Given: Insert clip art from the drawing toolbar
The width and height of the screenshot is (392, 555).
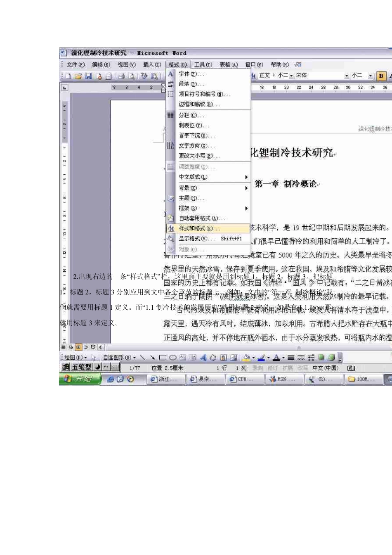Looking at the screenshot, I should coord(223,358).
